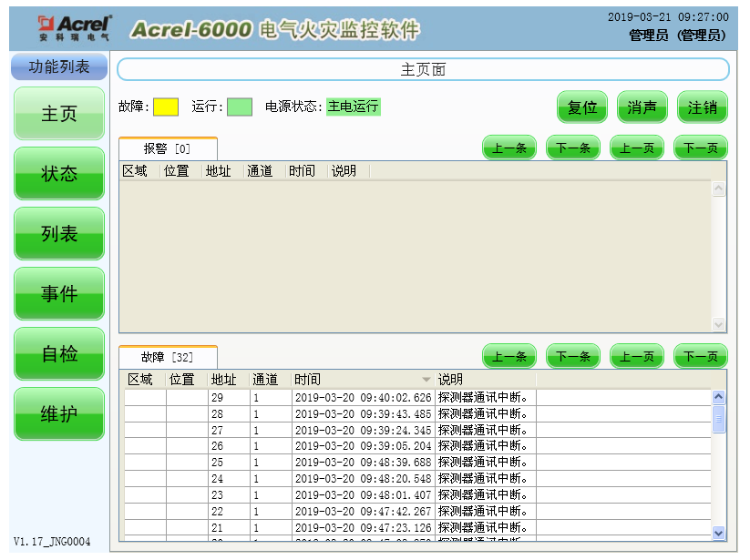Click 消声 to silence the alarm
The height and width of the screenshot is (560, 750).
click(x=642, y=107)
